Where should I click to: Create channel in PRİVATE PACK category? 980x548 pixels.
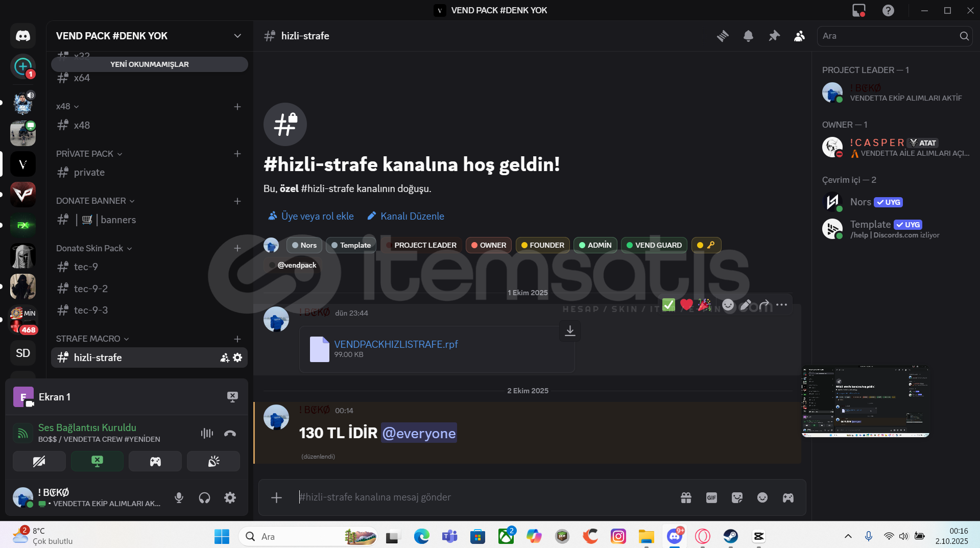237,154
